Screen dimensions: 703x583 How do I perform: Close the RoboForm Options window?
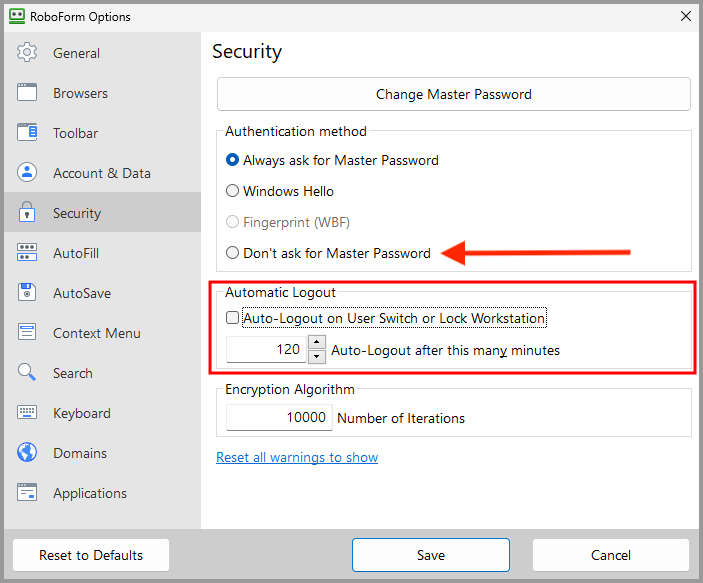click(686, 16)
